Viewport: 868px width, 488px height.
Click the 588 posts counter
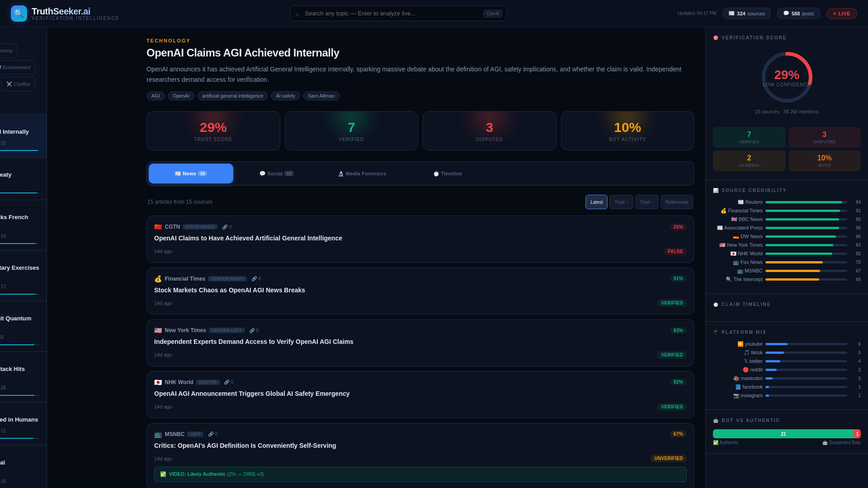798,14
